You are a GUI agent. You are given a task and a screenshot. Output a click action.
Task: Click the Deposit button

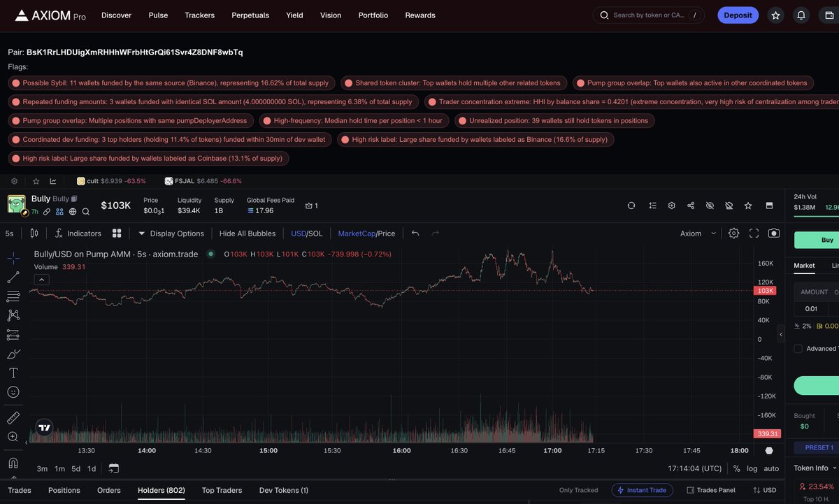[738, 15]
